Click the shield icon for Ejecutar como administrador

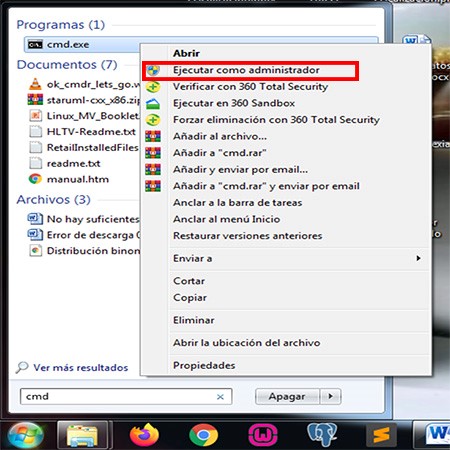pyautogui.click(x=153, y=70)
